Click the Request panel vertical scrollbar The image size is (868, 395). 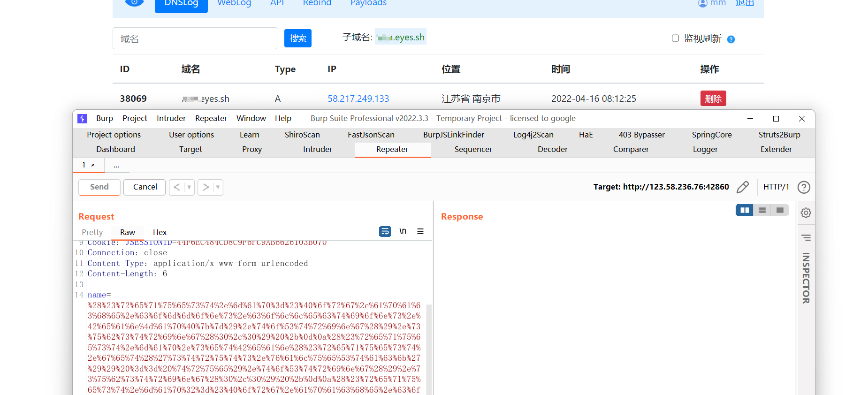tap(428, 349)
